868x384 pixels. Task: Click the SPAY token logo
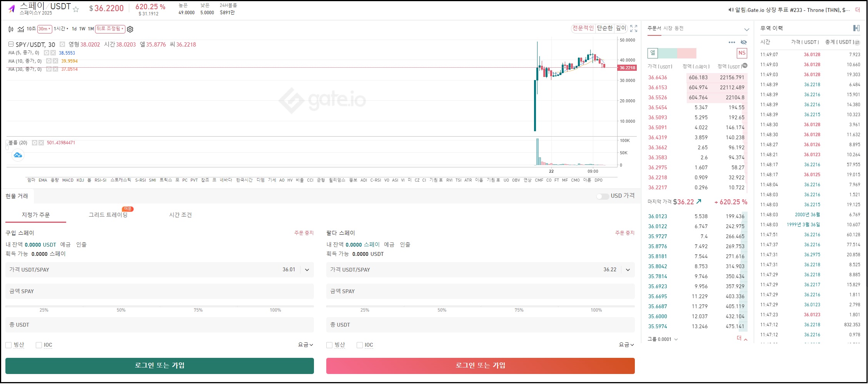pos(12,8)
